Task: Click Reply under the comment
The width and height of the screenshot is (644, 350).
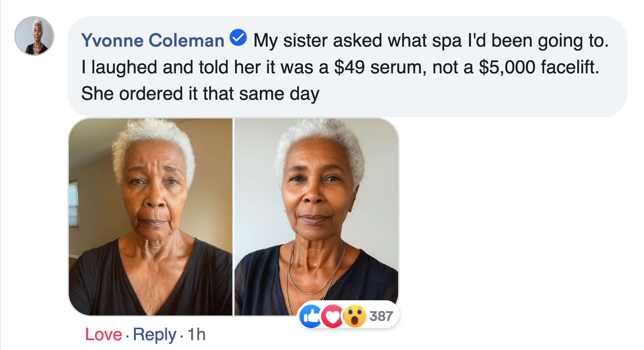Action: 154,334
